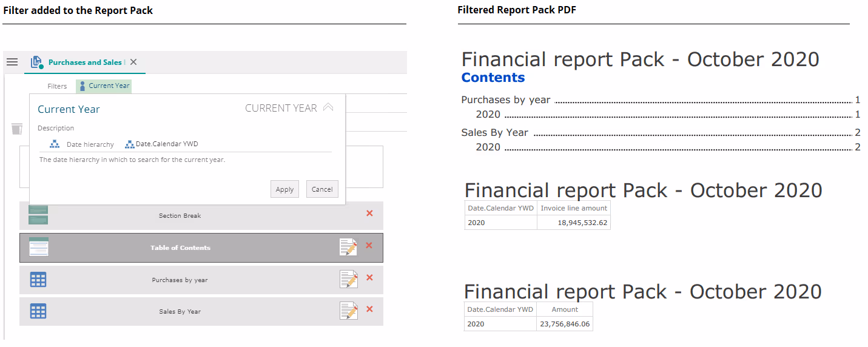
Task: Edit the Sales By Year report
Action: click(348, 311)
